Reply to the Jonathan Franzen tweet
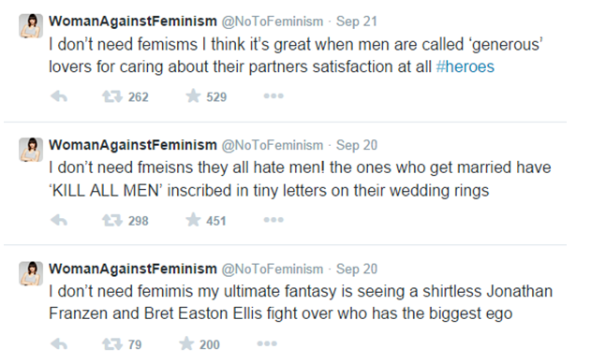This screenshot has width=591, height=364. point(59,344)
